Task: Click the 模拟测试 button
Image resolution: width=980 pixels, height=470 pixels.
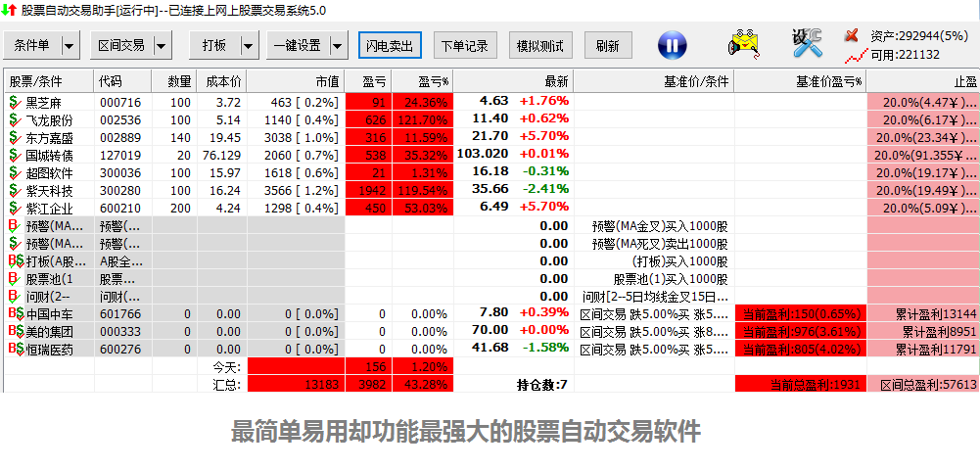Action: click(x=540, y=46)
